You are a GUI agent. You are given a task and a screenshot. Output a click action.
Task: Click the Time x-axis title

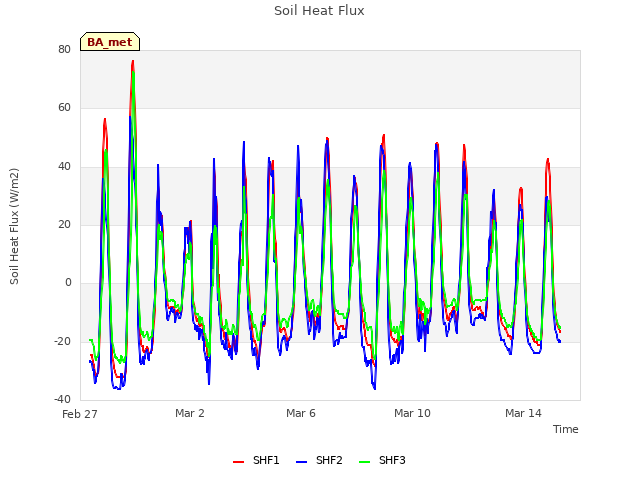click(566, 429)
